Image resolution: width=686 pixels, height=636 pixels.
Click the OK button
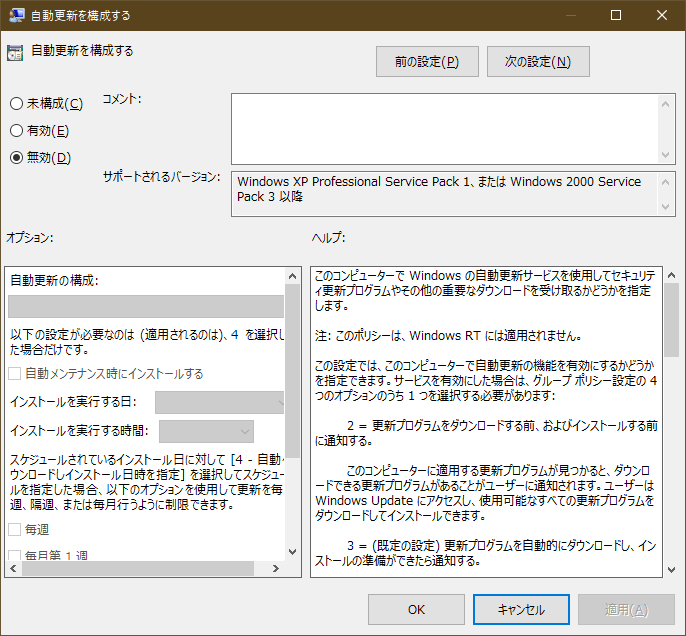(x=416, y=609)
